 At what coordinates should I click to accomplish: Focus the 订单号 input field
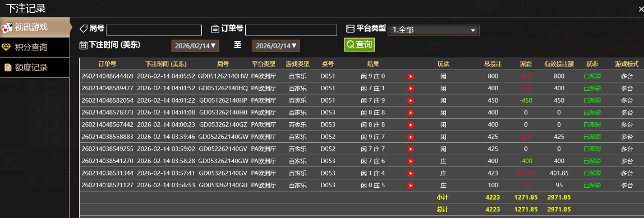[x=292, y=30]
